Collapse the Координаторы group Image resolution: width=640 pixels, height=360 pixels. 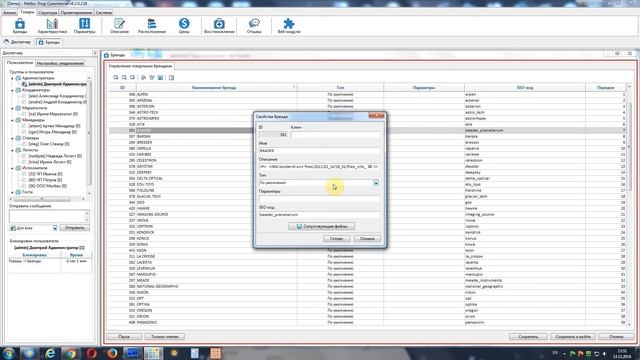(x=12, y=90)
